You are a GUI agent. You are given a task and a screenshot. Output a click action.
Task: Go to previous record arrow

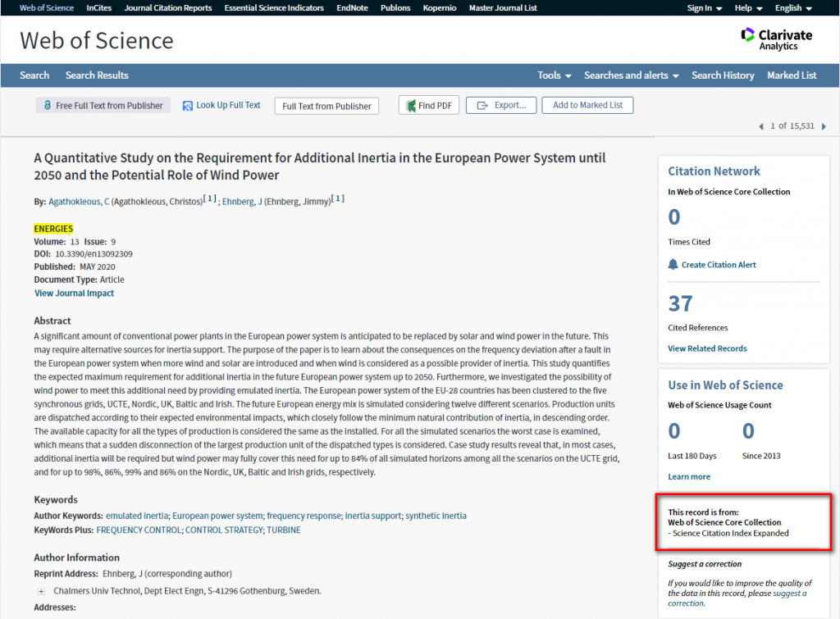(761, 126)
